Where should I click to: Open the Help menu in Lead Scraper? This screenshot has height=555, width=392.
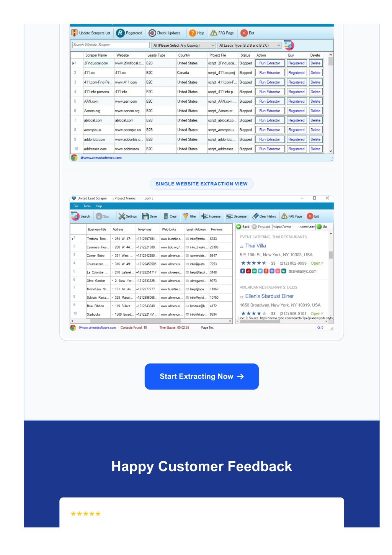click(x=99, y=206)
